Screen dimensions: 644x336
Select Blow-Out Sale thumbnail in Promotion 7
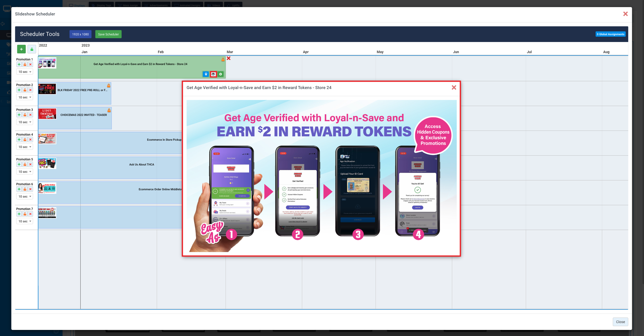[x=47, y=213]
